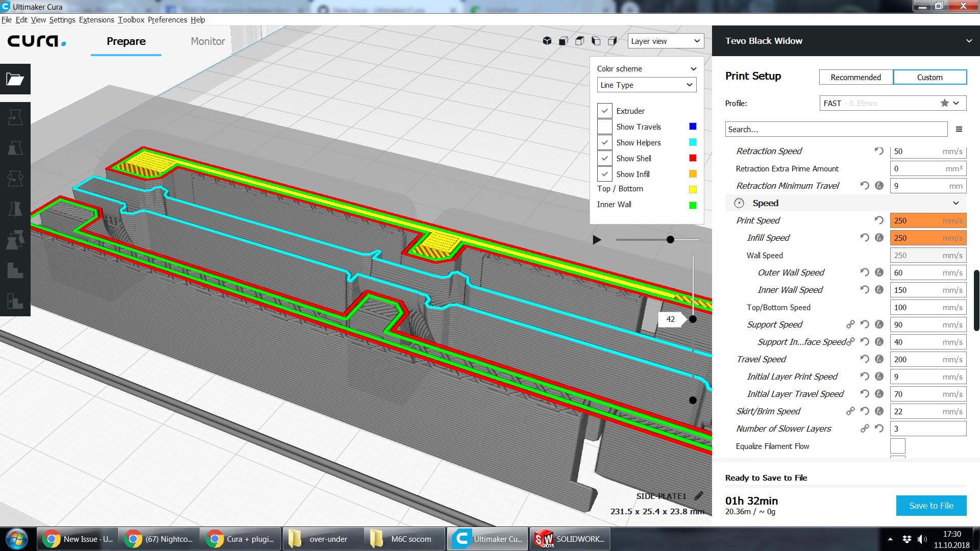Uncheck the Show Shell checkbox

click(x=605, y=158)
